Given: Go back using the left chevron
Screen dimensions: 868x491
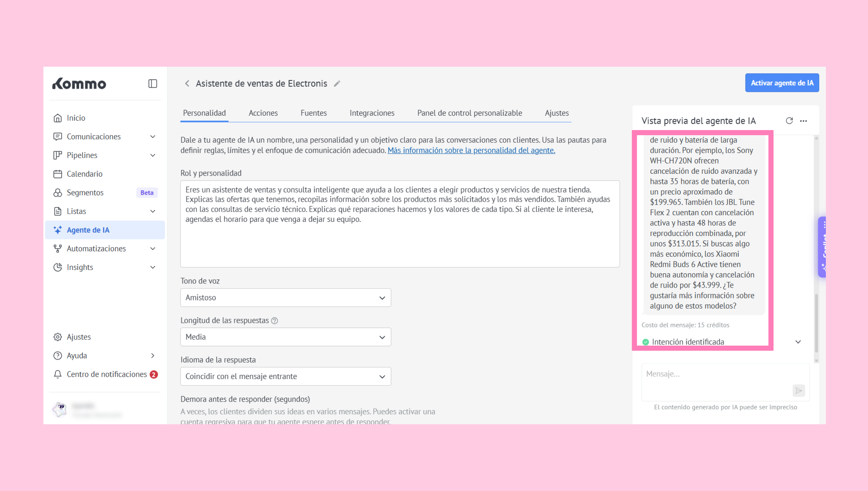Looking at the screenshot, I should coord(187,83).
